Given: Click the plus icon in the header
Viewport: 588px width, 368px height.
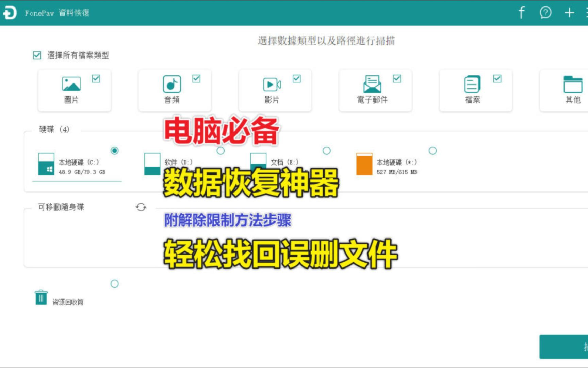Looking at the screenshot, I should tap(569, 13).
